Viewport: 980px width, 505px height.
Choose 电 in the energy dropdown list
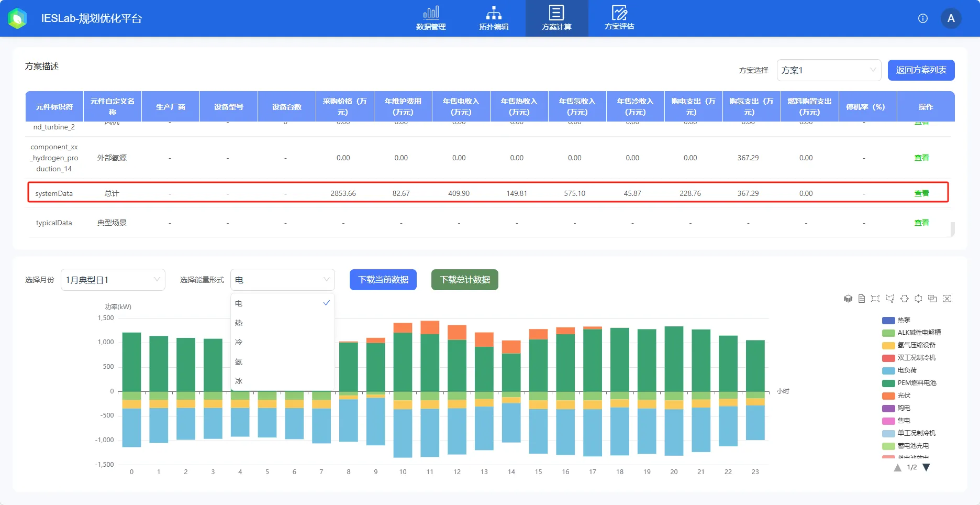coord(283,303)
